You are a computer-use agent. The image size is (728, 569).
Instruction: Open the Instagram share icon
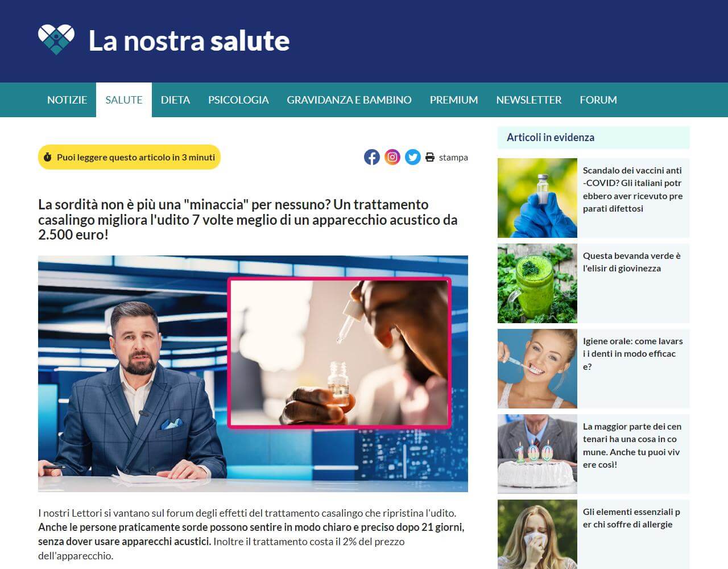[x=392, y=157]
